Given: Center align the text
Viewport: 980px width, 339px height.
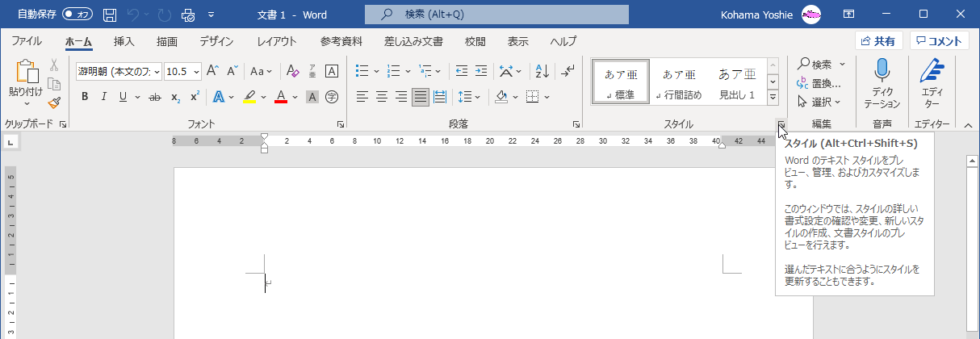Looking at the screenshot, I should (x=382, y=98).
